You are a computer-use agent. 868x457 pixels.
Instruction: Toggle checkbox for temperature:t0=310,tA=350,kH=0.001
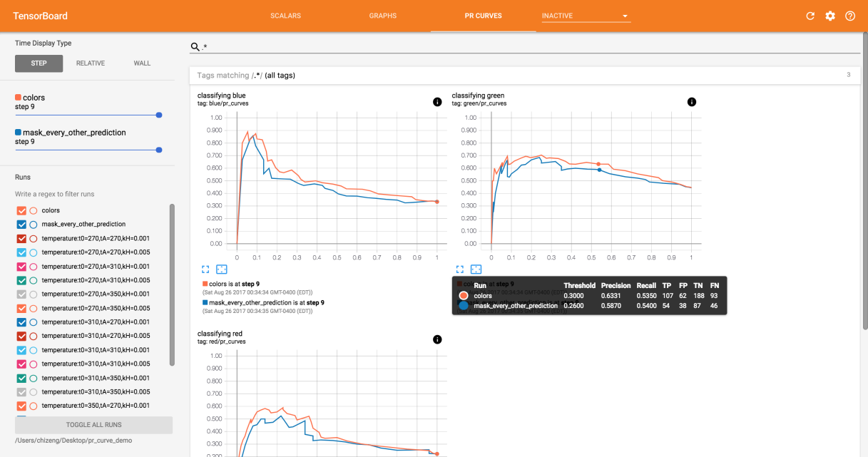(21, 378)
